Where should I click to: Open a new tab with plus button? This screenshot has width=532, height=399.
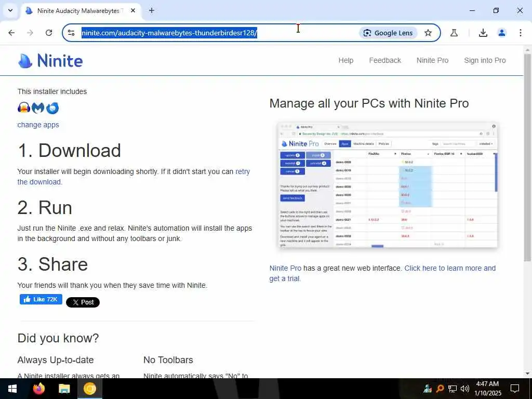152,10
